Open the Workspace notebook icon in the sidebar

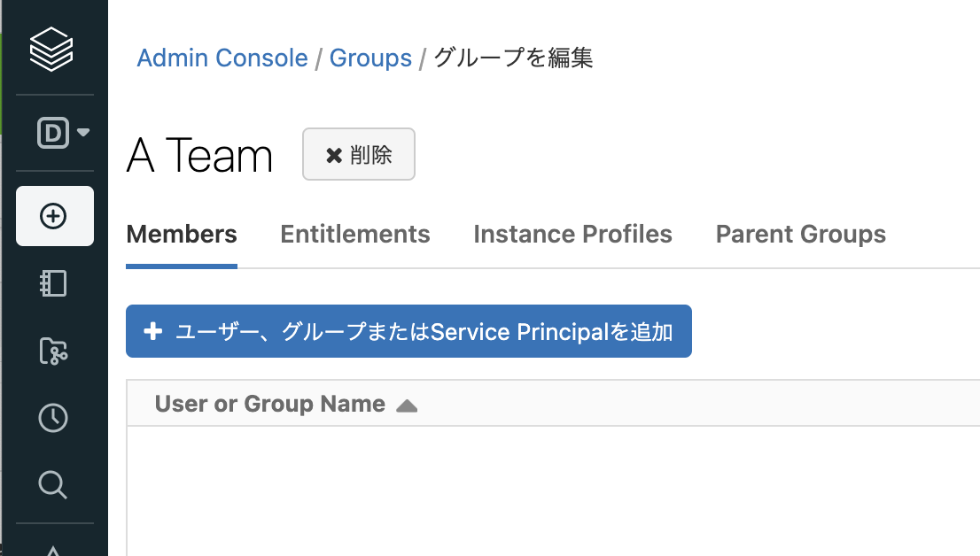[53, 283]
